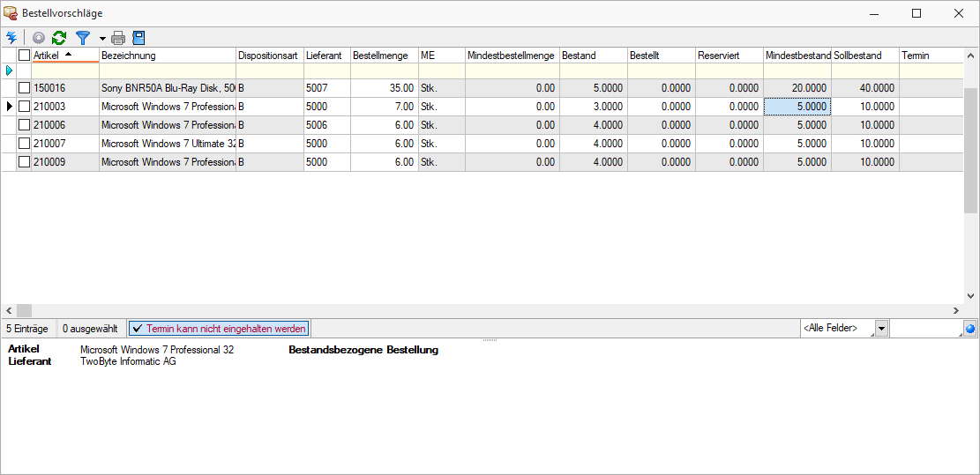Click the vertical scrollbar up arrow

pyautogui.click(x=970, y=56)
